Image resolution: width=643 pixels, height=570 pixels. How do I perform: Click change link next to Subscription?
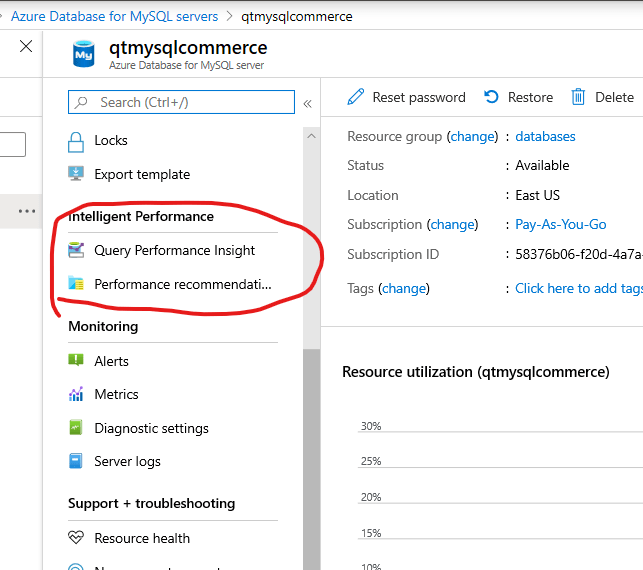click(x=452, y=224)
